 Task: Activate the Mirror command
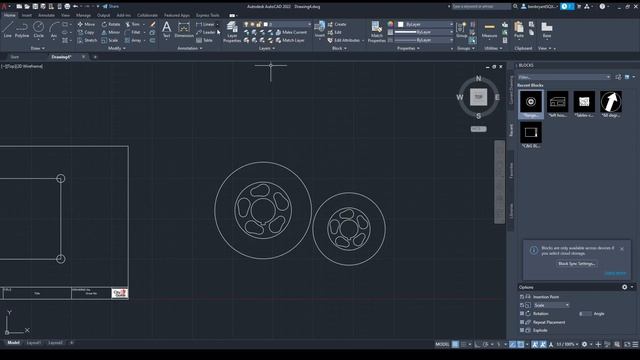pyautogui.click(x=111, y=32)
